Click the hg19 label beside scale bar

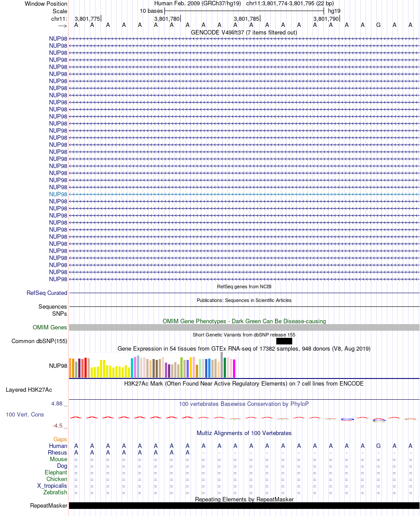[x=334, y=11]
